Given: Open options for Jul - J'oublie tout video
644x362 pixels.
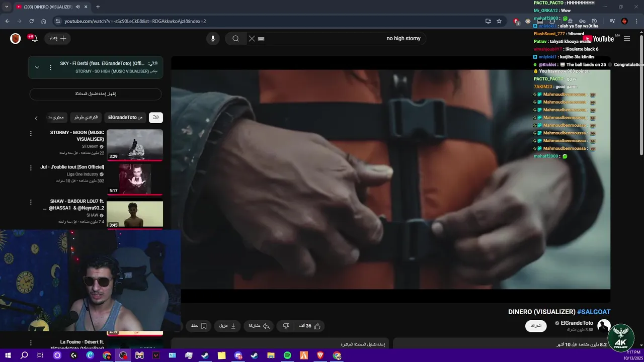Looking at the screenshot, I should coord(31,167).
